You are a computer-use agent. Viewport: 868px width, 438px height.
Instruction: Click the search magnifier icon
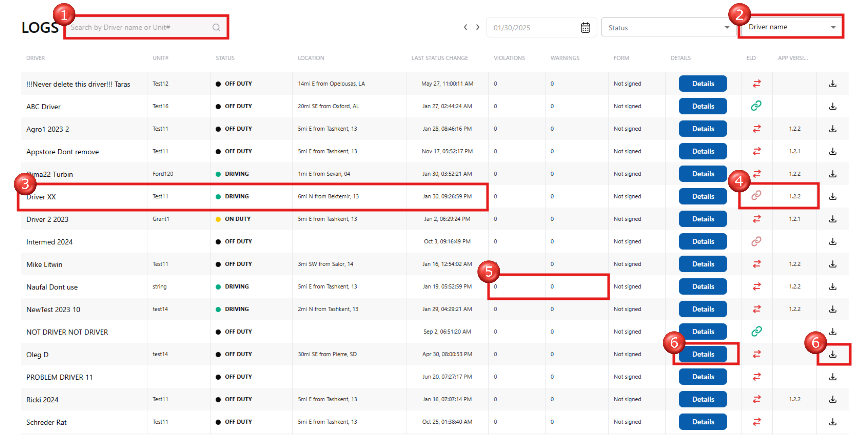(x=216, y=27)
